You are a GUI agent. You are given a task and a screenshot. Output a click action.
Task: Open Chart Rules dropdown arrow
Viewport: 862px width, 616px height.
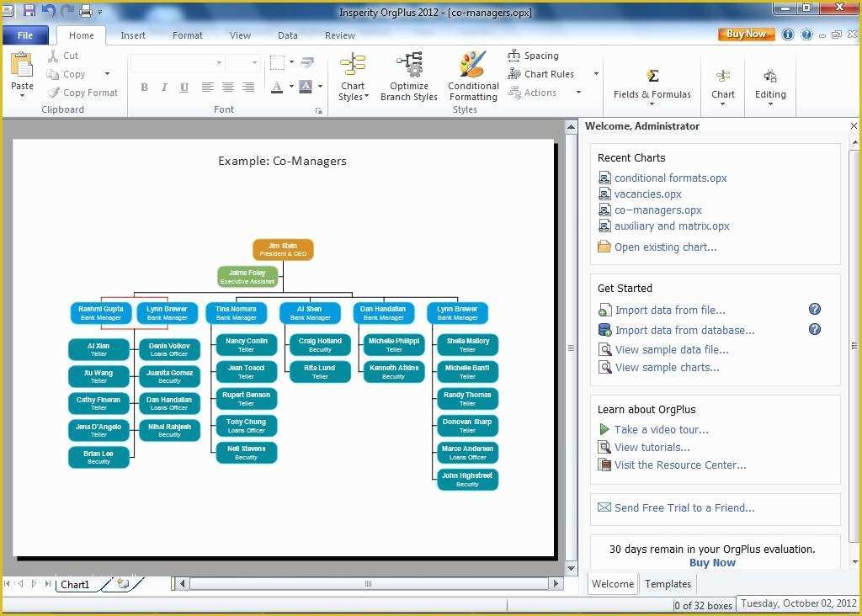point(596,74)
